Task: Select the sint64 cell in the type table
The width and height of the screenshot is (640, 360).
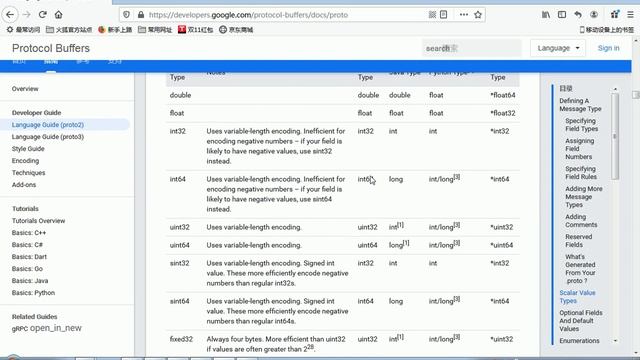Action: pyautogui.click(x=180, y=301)
